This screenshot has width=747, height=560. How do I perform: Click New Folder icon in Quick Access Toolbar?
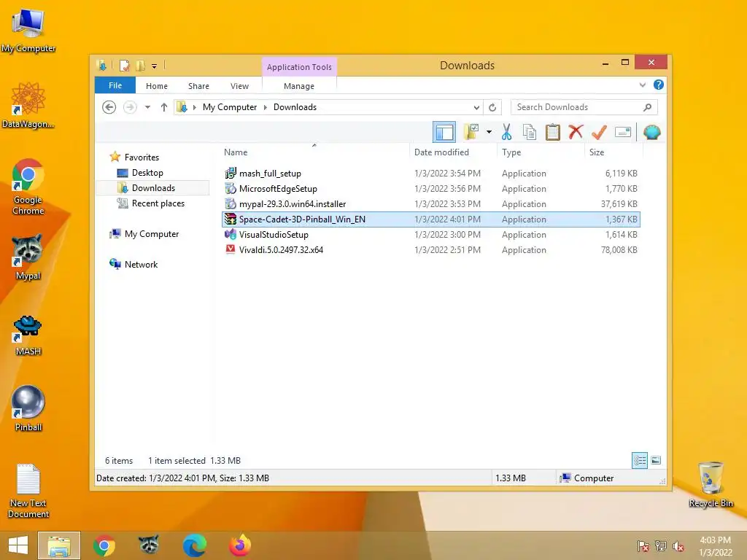pyautogui.click(x=141, y=65)
